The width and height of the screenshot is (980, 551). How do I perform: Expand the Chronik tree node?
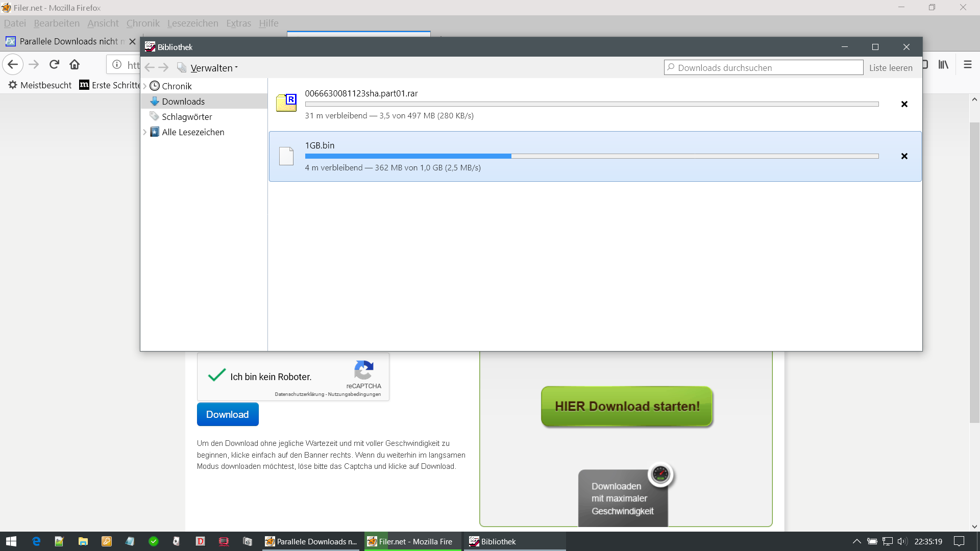(x=145, y=86)
